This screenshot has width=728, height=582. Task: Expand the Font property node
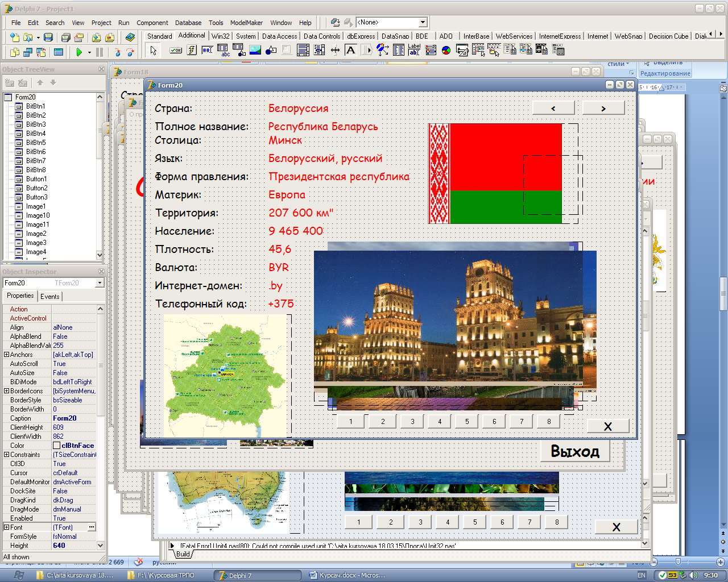tap(6, 527)
